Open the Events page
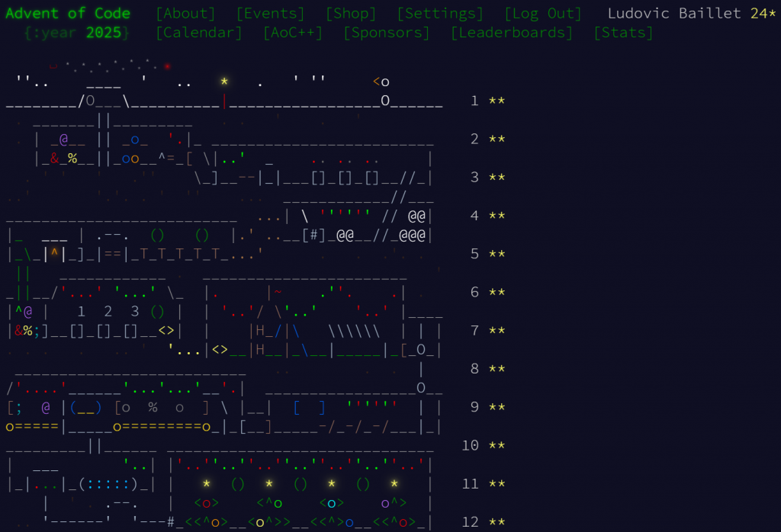The width and height of the screenshot is (781, 532). [270, 13]
